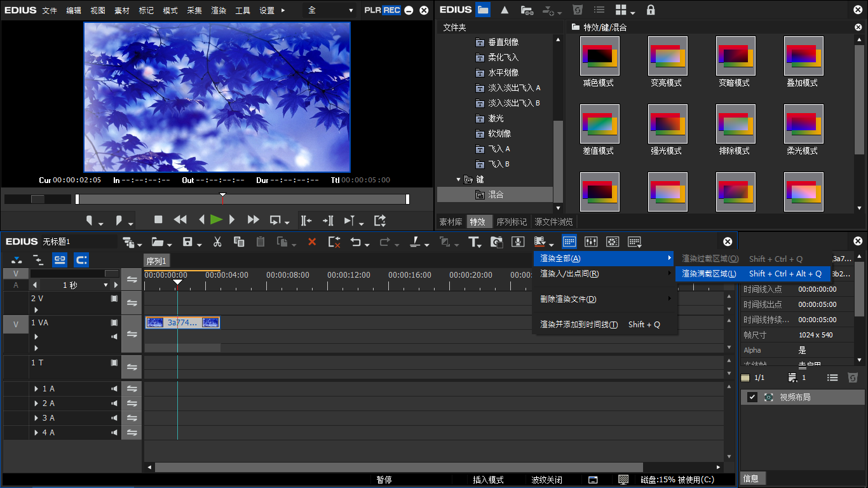
Task: Toggle the sync-lock for track 1 T
Action: (132, 367)
